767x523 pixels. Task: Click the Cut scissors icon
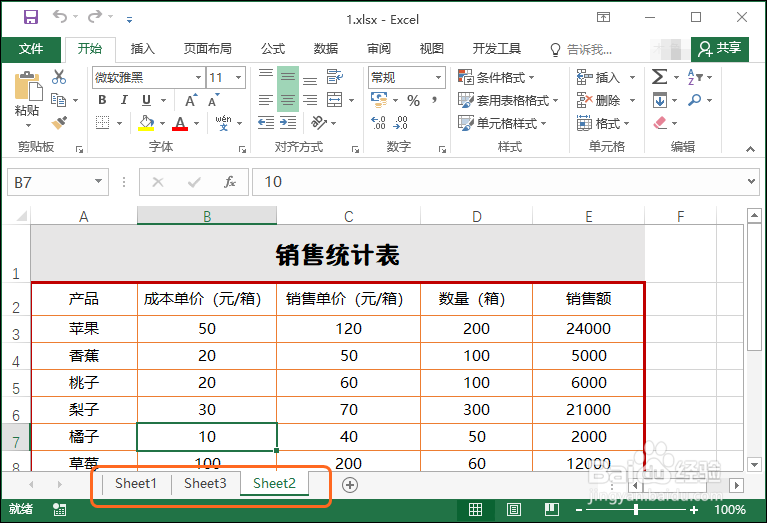59,77
